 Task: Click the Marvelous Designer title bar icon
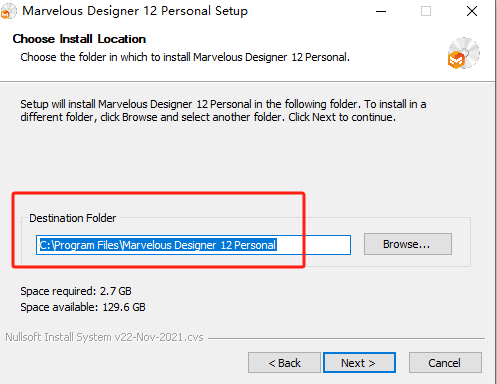coord(8,11)
